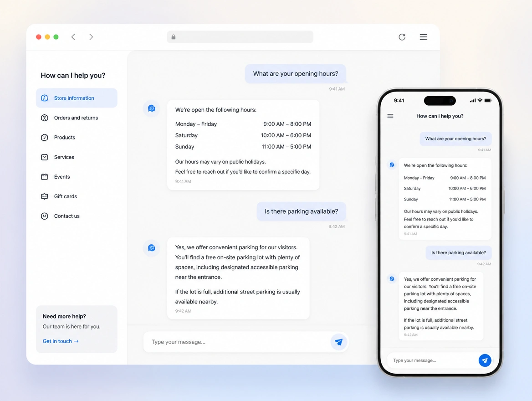Image resolution: width=532 pixels, height=401 pixels.
Task: Open the browser hamburger menu
Action: (424, 37)
